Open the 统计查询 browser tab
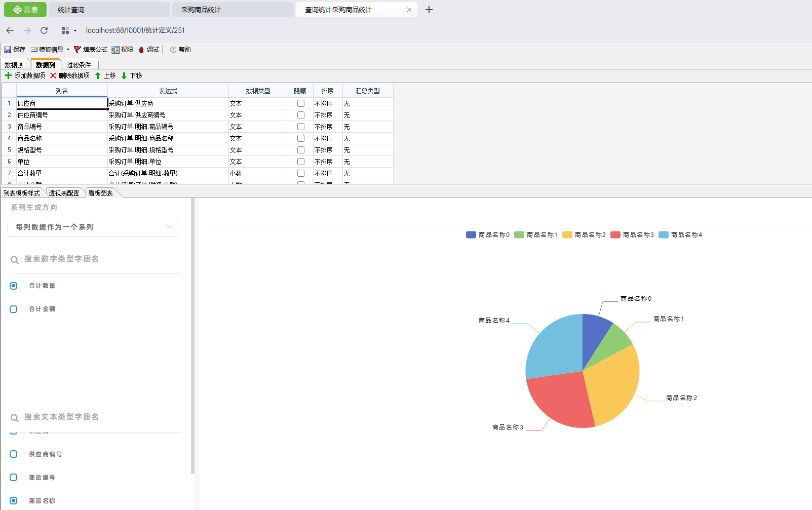Screen dimensions: 812x510 [109, 10]
